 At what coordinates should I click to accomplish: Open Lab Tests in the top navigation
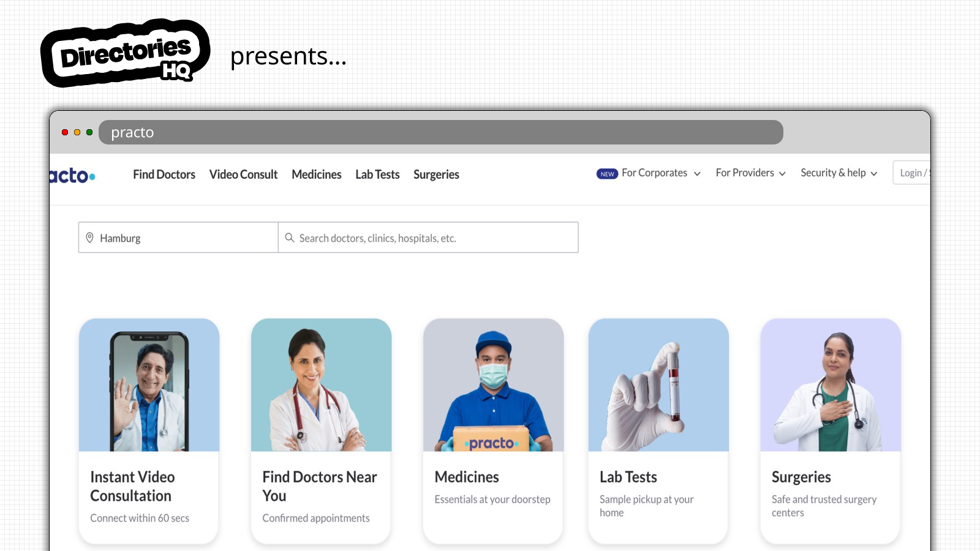[377, 174]
